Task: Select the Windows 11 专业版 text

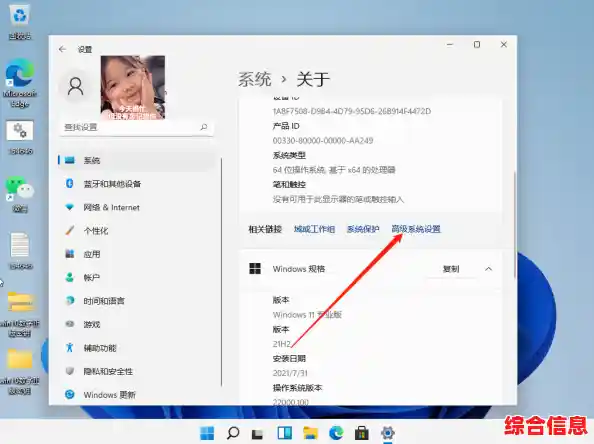Action: coord(307,315)
